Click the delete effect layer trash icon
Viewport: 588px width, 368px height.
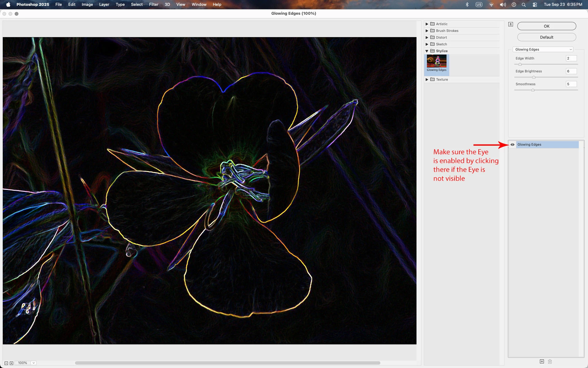click(x=550, y=362)
